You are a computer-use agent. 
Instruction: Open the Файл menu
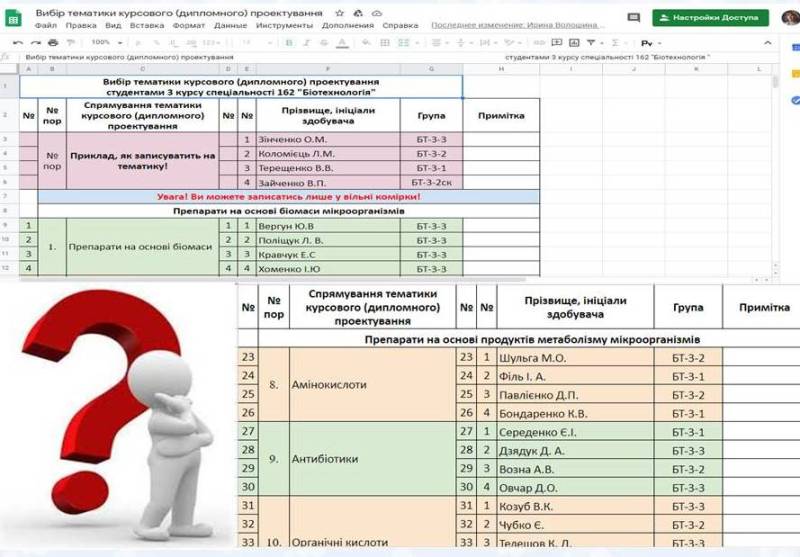(46, 25)
